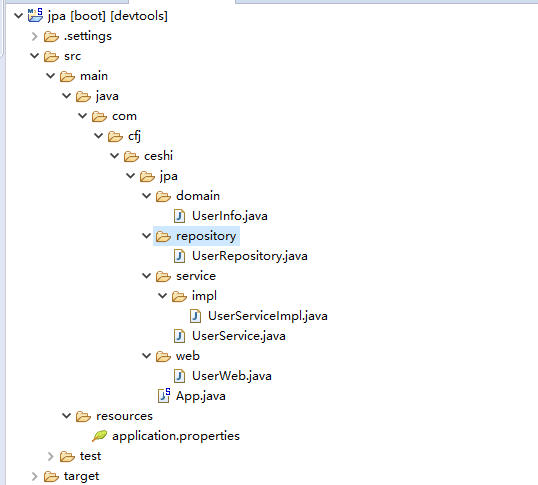The image size is (538, 485).
Task: Click the application.properties leaf icon
Action: (x=100, y=436)
